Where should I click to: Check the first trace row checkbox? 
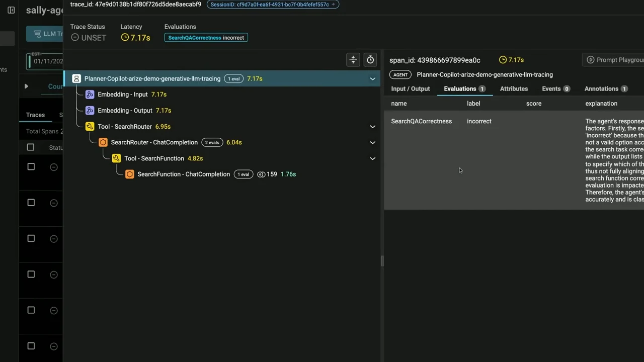click(31, 167)
